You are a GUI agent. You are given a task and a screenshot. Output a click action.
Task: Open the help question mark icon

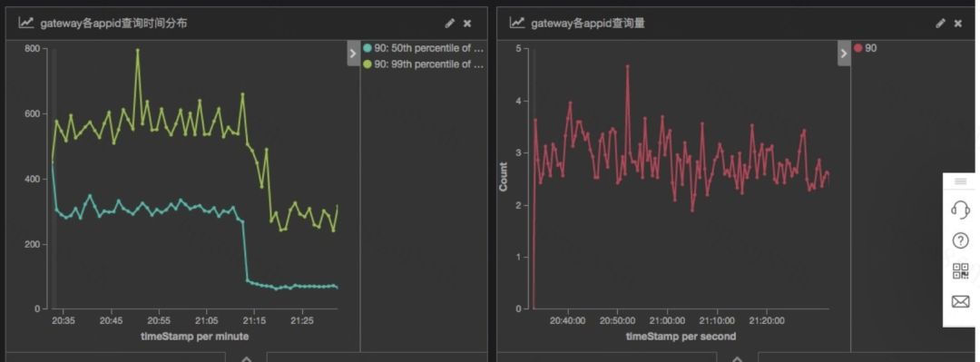click(x=960, y=240)
